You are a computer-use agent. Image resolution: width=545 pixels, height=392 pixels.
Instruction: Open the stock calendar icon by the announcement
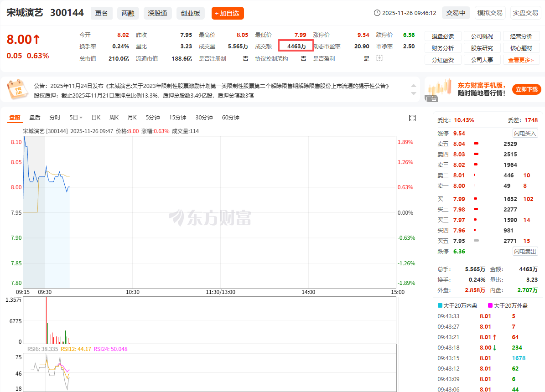pyautogui.click(x=17, y=90)
